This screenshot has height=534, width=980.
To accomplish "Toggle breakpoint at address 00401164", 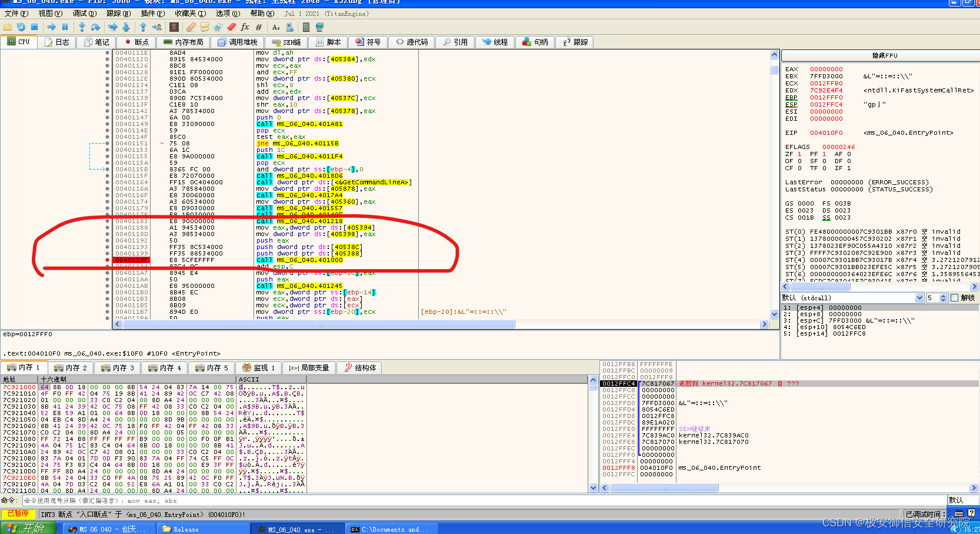I will (x=107, y=182).
